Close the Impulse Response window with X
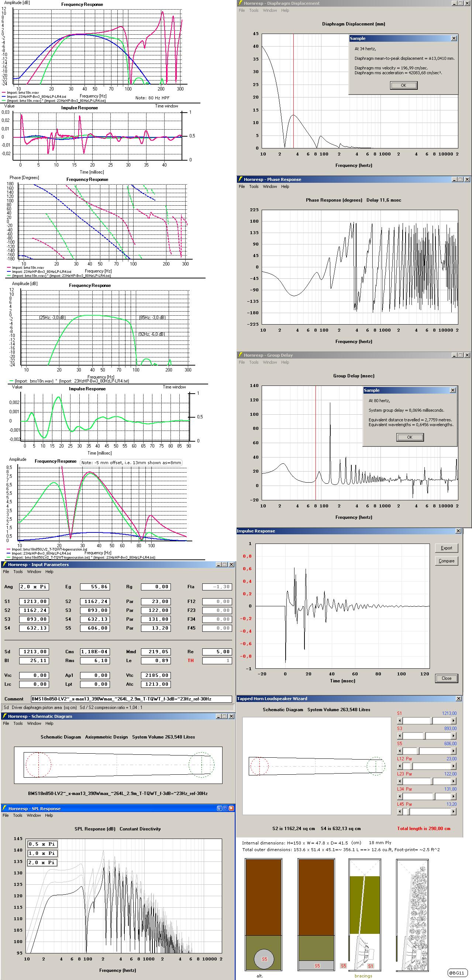 458,531
